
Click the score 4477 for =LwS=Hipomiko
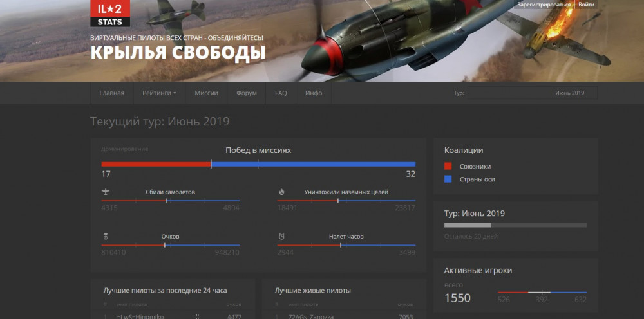pos(234,316)
